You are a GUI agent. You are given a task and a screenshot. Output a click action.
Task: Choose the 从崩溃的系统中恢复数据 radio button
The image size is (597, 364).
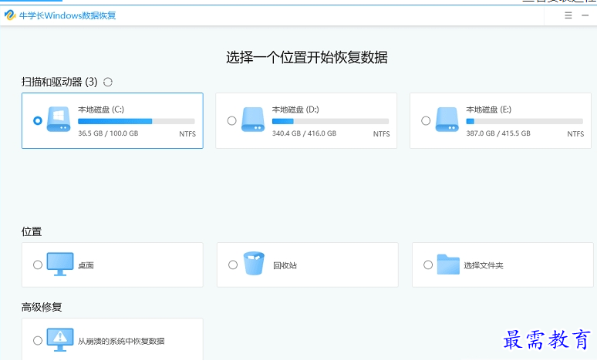pyautogui.click(x=38, y=340)
